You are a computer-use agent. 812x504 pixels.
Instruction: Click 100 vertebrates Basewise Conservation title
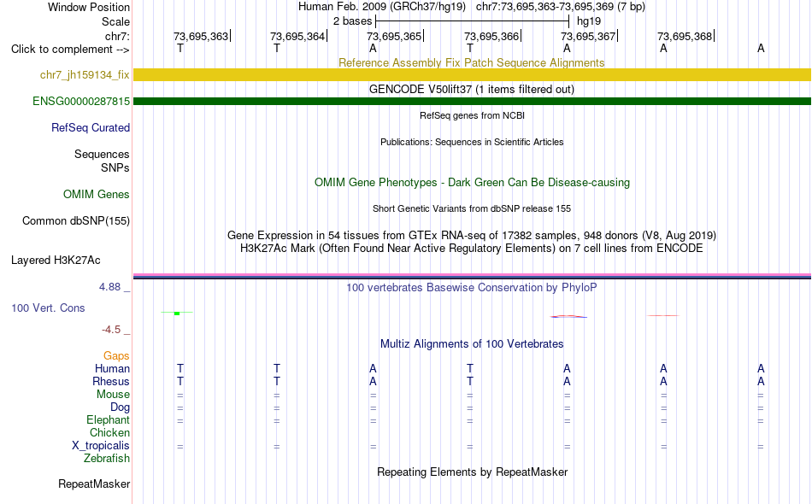[472, 288]
